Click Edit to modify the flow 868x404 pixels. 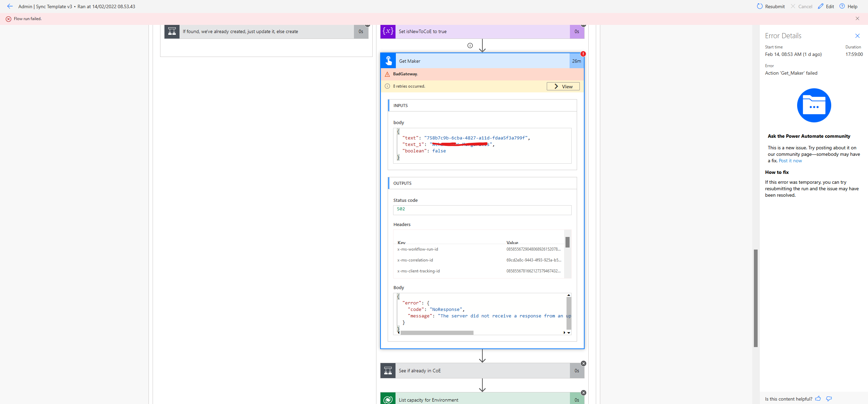(x=826, y=6)
